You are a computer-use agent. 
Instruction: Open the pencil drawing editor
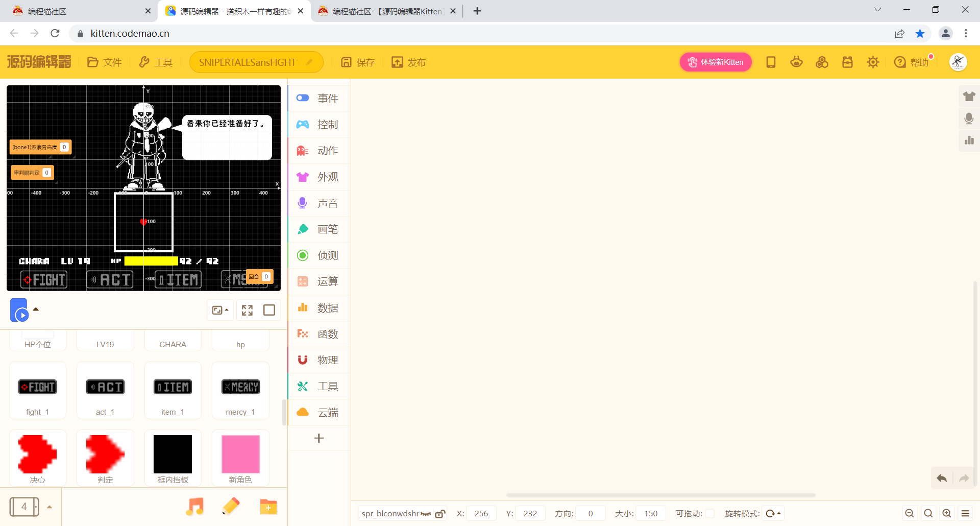click(x=231, y=507)
